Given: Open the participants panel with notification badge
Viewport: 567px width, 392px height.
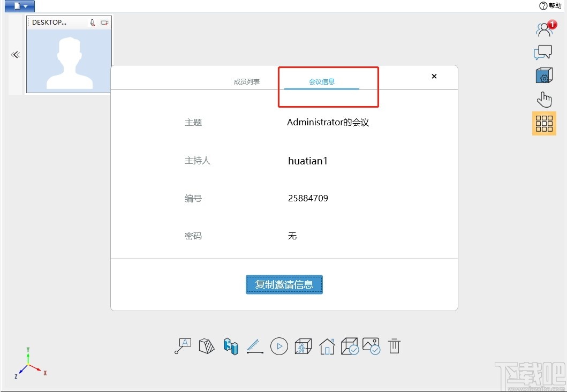Looking at the screenshot, I should (545, 28).
